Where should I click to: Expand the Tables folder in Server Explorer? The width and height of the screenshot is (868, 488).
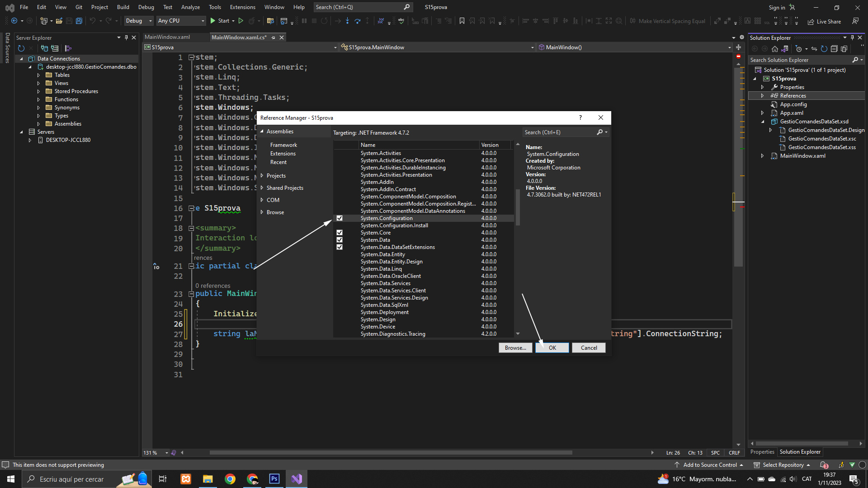click(x=38, y=75)
